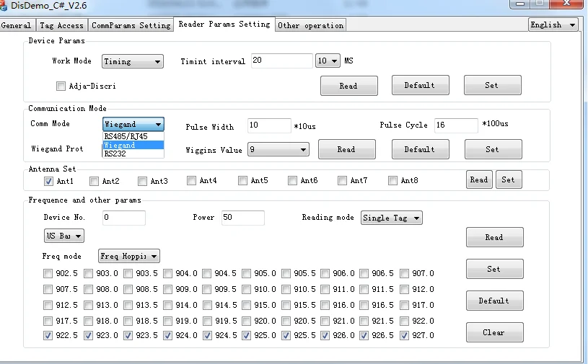Open the English language dropdown
588x364 pixels.
click(x=553, y=25)
